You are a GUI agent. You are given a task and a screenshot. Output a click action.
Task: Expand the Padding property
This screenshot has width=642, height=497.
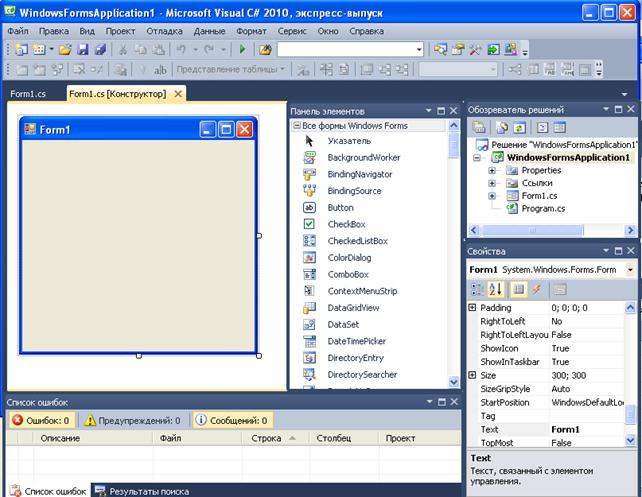(x=472, y=307)
